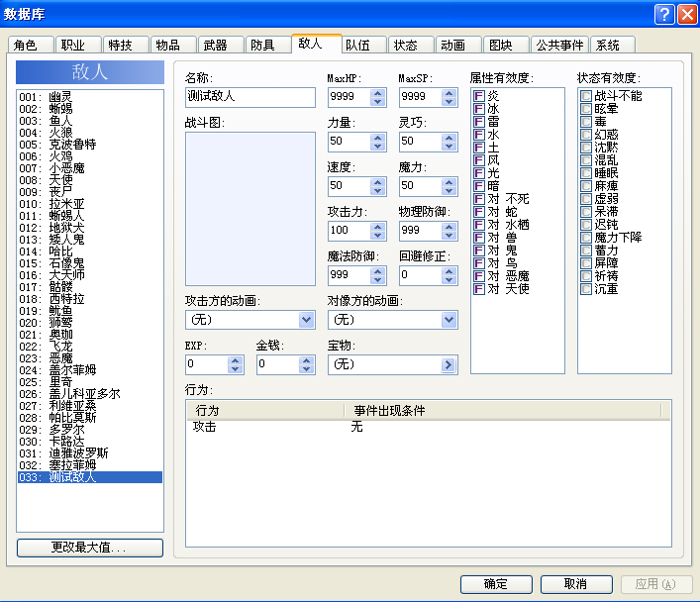Image resolution: width=700 pixels, height=602 pixels.
Task: Increase MaxHP with the up arrow
Action: (377, 93)
